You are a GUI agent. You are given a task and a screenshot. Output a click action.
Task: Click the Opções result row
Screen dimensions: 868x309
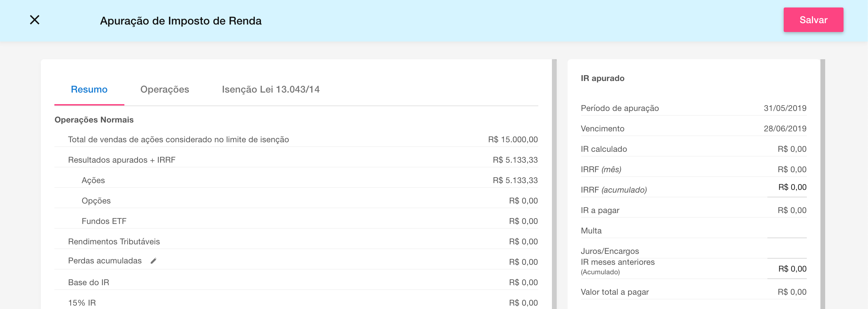(x=296, y=201)
